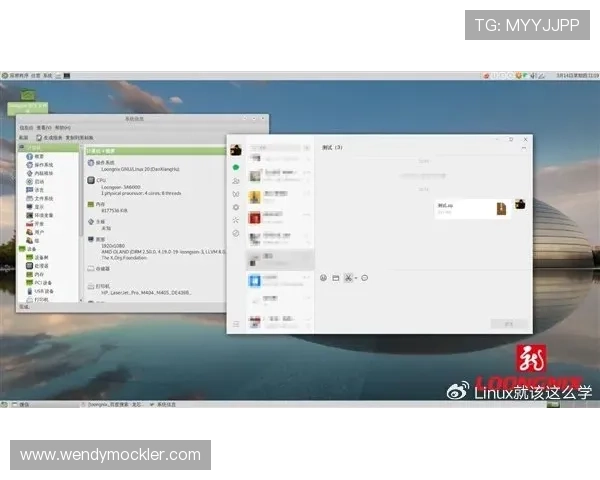Open WeChat chats tab green icon

(236, 168)
